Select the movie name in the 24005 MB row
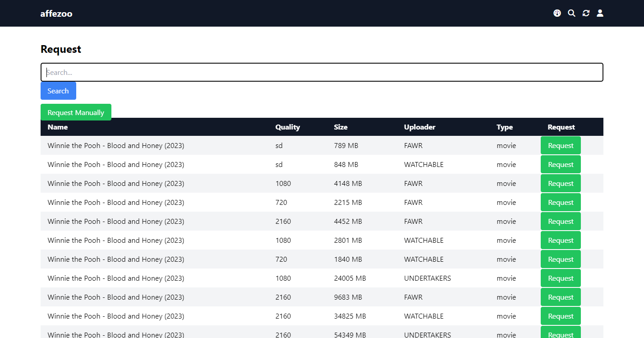 point(116,278)
